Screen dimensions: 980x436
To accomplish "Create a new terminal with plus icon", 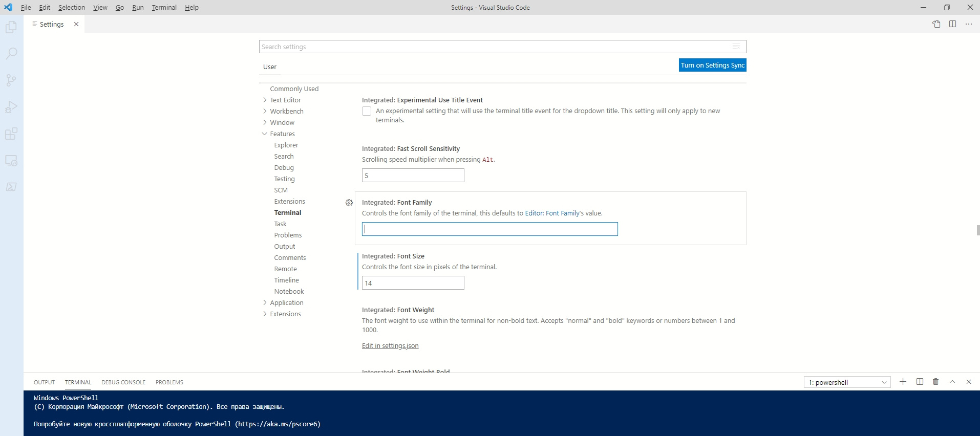I will [903, 382].
